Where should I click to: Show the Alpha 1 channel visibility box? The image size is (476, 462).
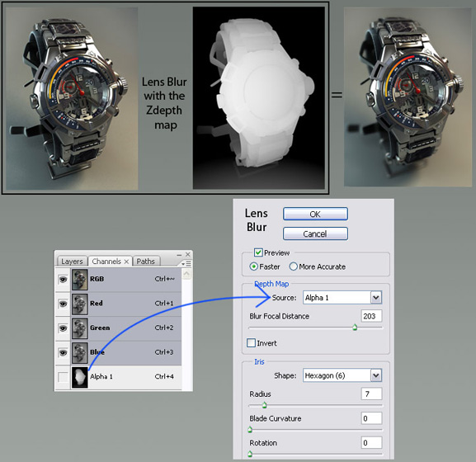(63, 377)
